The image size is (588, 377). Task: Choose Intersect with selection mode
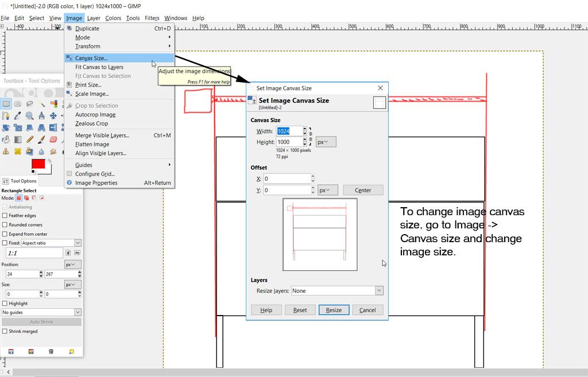pos(42,198)
